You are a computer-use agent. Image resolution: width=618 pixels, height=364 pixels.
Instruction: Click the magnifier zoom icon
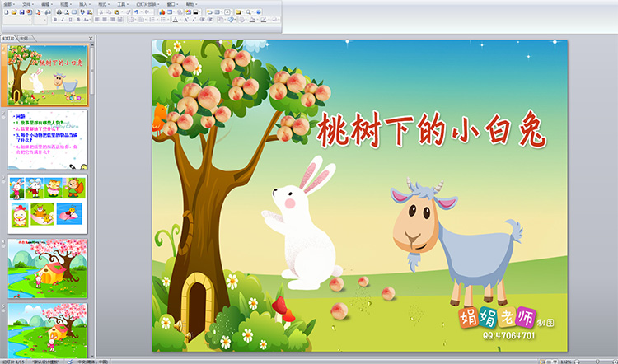(248, 12)
